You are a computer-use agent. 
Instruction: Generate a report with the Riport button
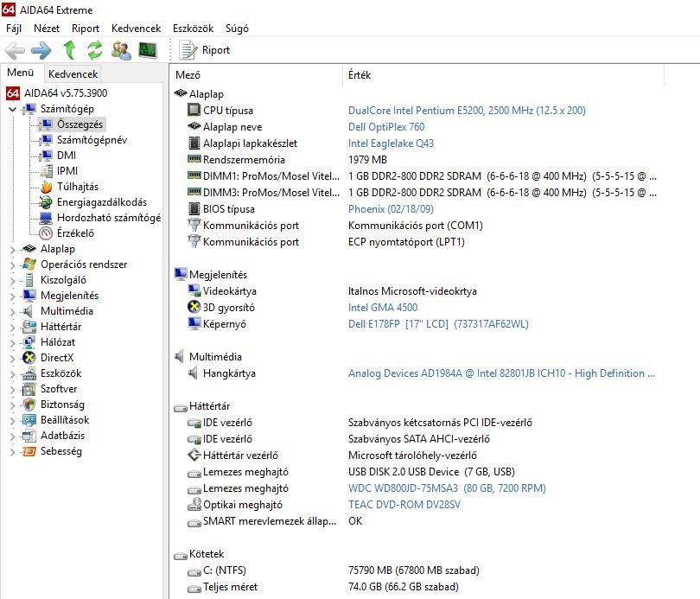pyautogui.click(x=205, y=50)
